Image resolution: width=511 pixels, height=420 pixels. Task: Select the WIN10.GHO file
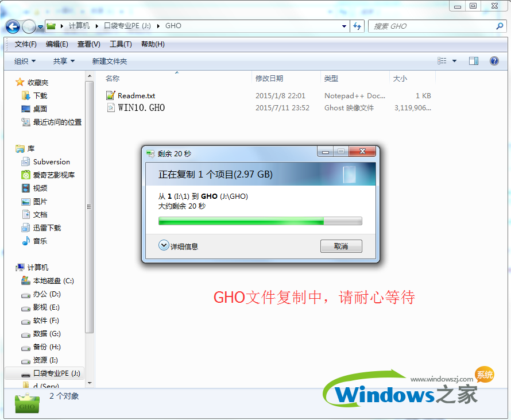[141, 108]
